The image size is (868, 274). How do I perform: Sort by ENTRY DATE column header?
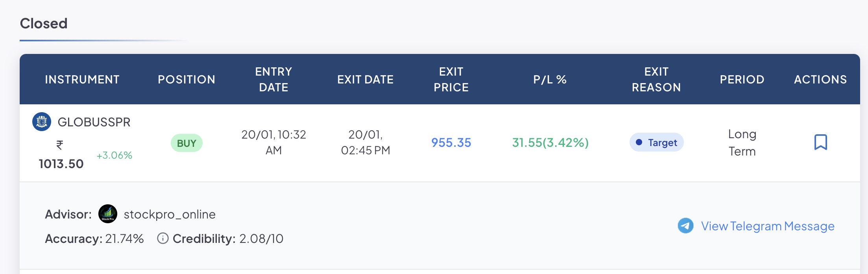273,79
